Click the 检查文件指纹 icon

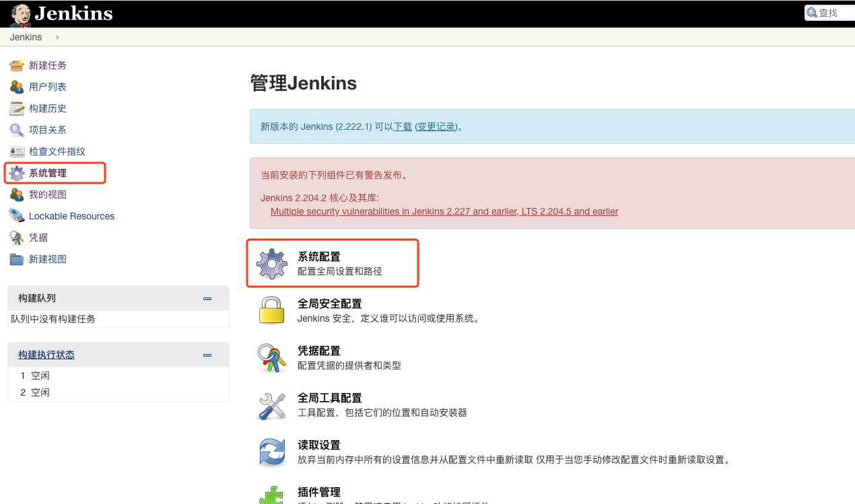tap(17, 151)
